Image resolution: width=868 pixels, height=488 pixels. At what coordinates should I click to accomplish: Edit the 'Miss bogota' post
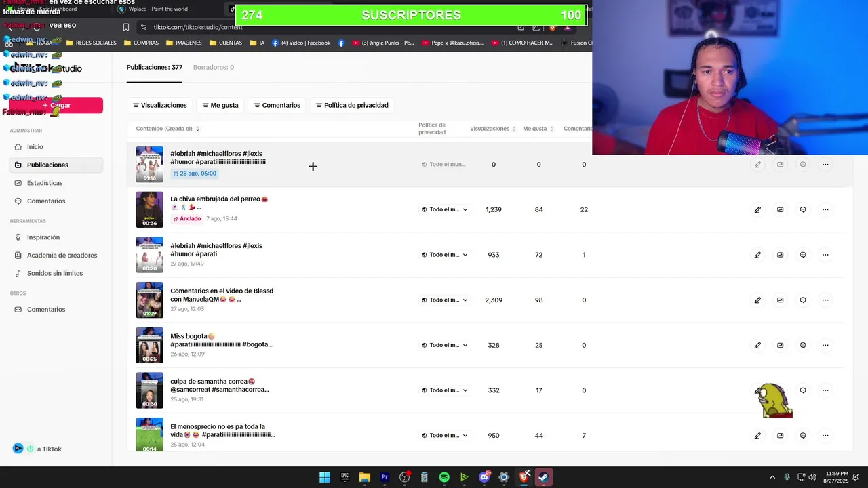[757, 345]
